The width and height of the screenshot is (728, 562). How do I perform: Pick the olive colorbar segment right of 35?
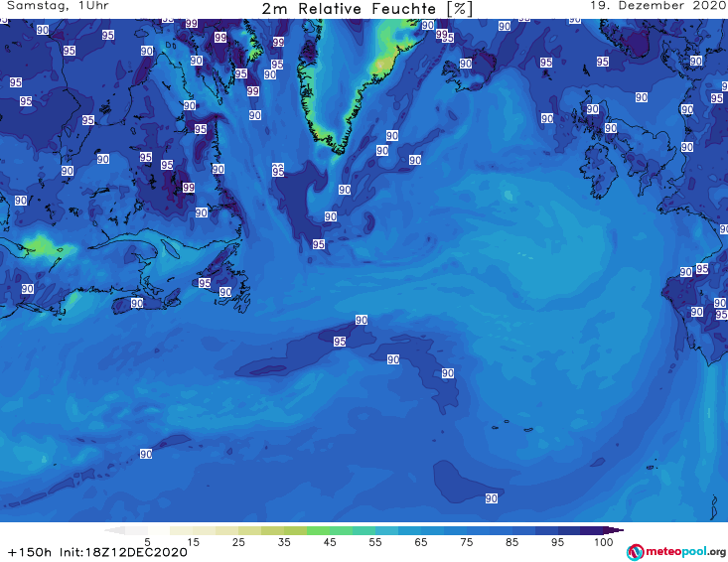(295, 530)
